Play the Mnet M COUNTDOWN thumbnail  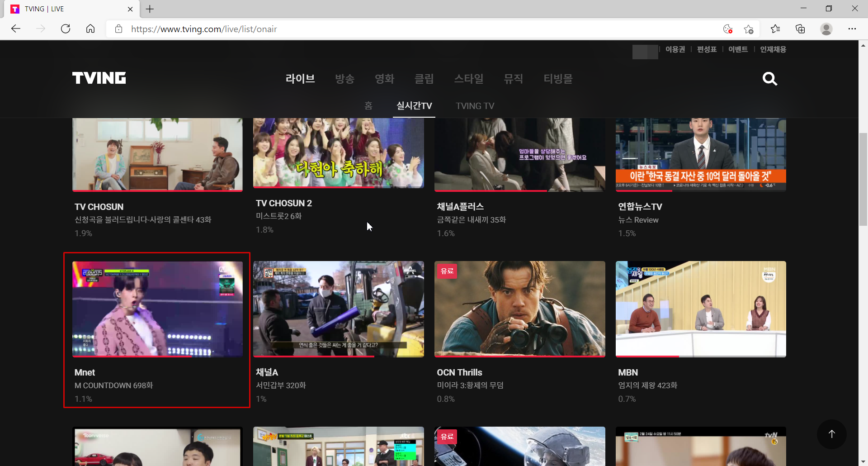(157, 309)
